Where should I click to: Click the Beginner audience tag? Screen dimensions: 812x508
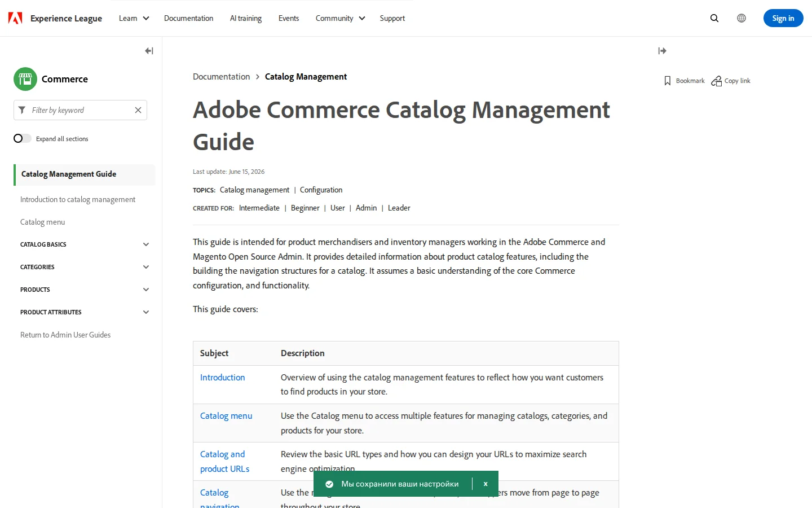(305, 208)
